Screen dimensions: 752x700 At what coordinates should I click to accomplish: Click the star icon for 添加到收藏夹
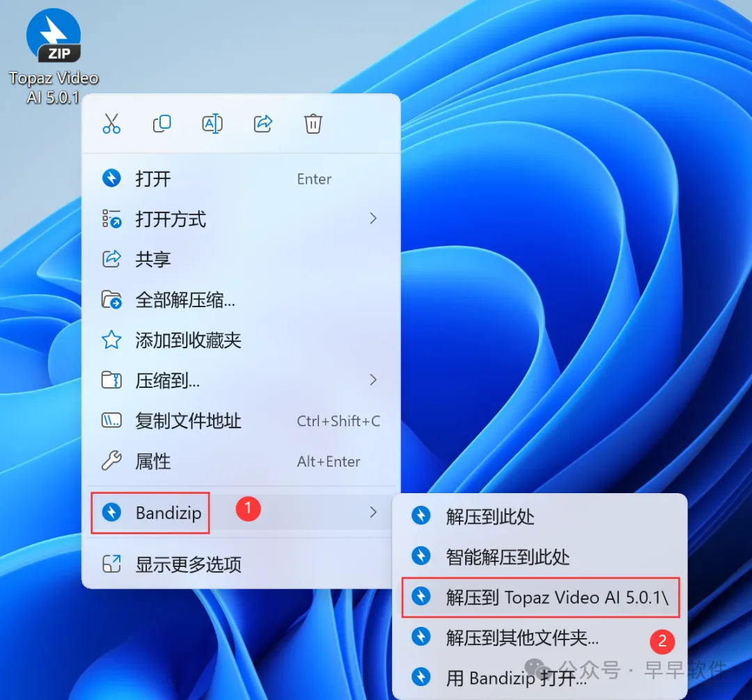111,340
